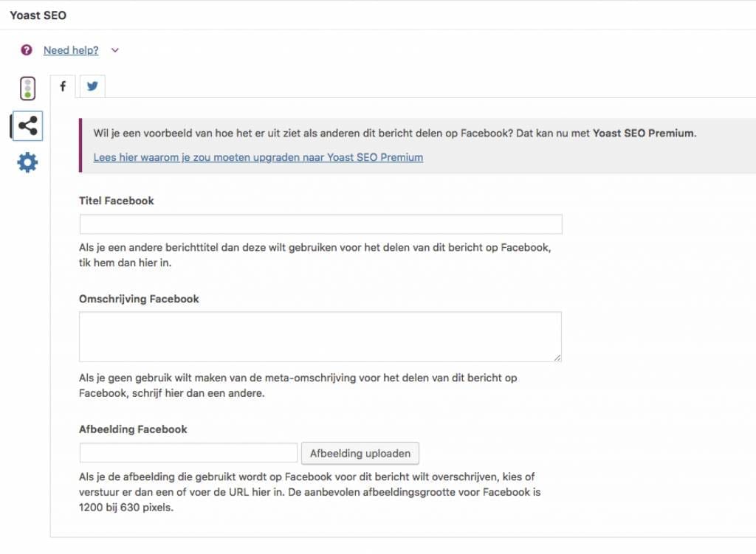The height and width of the screenshot is (554, 756).
Task: Collapse the Yoast SEO panel header
Action: coord(38,15)
